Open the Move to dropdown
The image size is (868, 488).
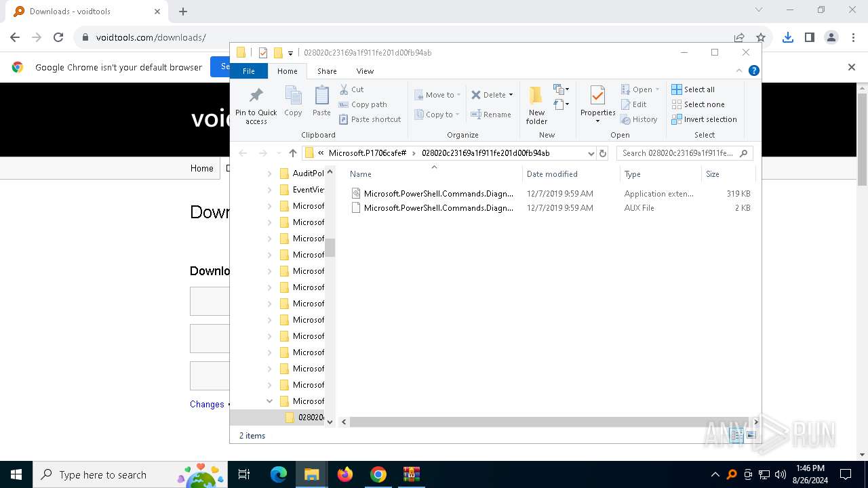click(438, 95)
